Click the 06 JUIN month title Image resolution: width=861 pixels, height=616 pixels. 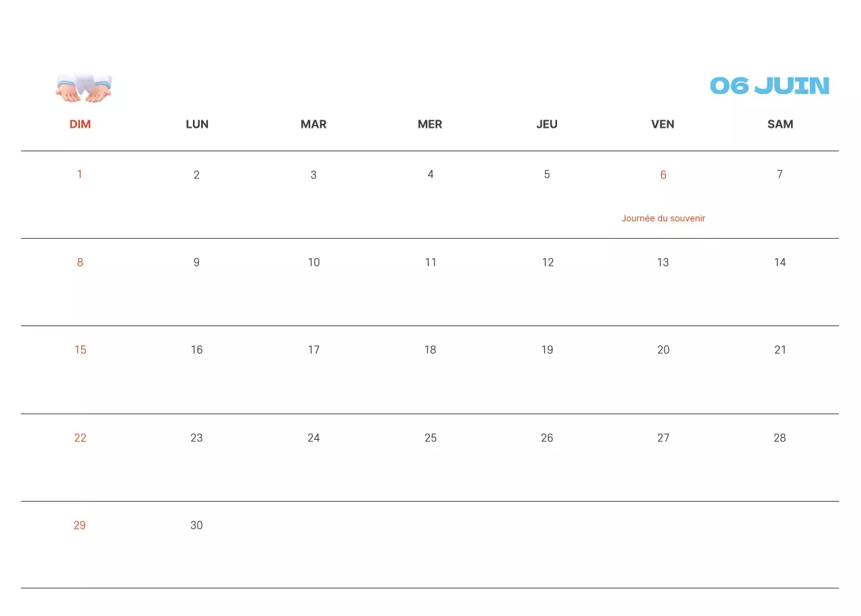click(x=770, y=86)
